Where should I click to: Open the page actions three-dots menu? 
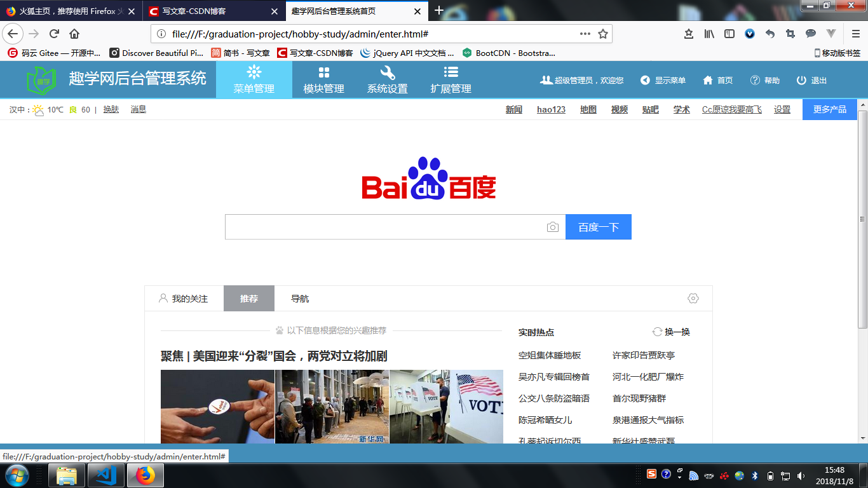(x=585, y=34)
